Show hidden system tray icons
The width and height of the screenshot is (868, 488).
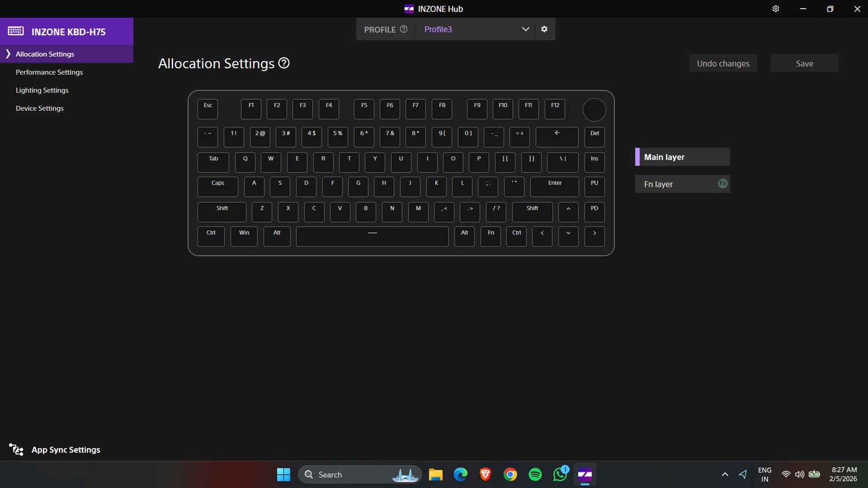(724, 475)
